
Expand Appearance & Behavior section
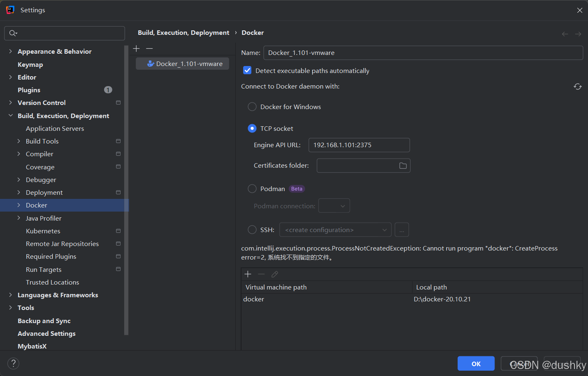(x=11, y=51)
